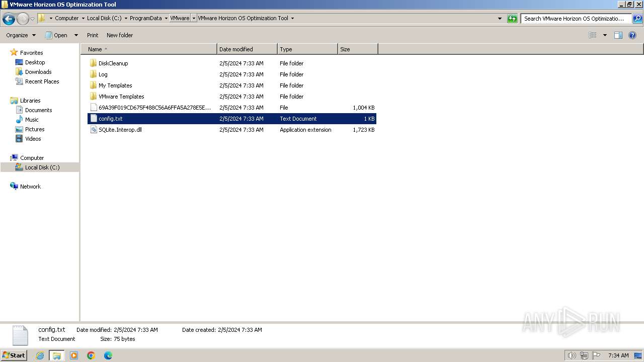Image resolution: width=644 pixels, height=362 pixels.
Task: Click the Print toolbar button
Action: 93,35
